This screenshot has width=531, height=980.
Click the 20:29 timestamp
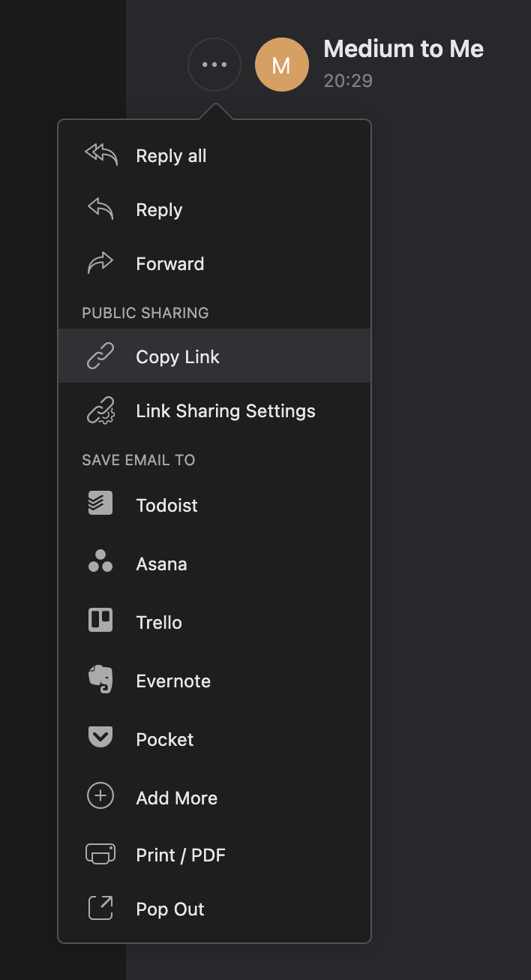(x=348, y=80)
